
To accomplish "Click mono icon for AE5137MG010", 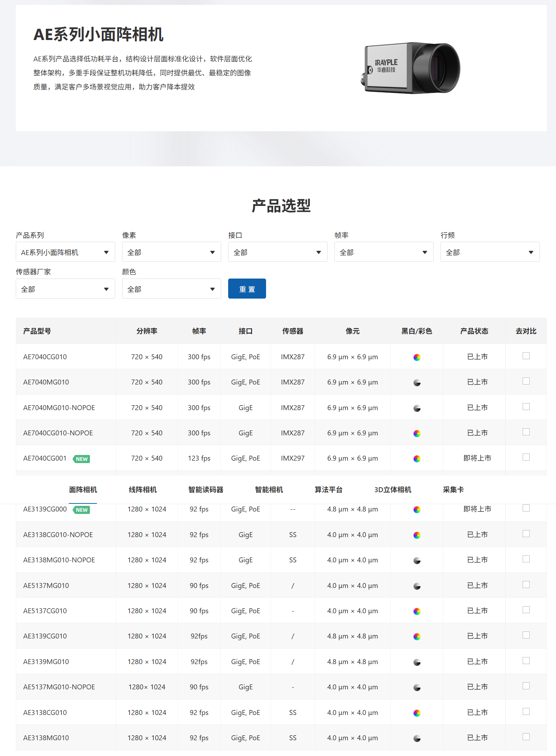I will tap(417, 586).
